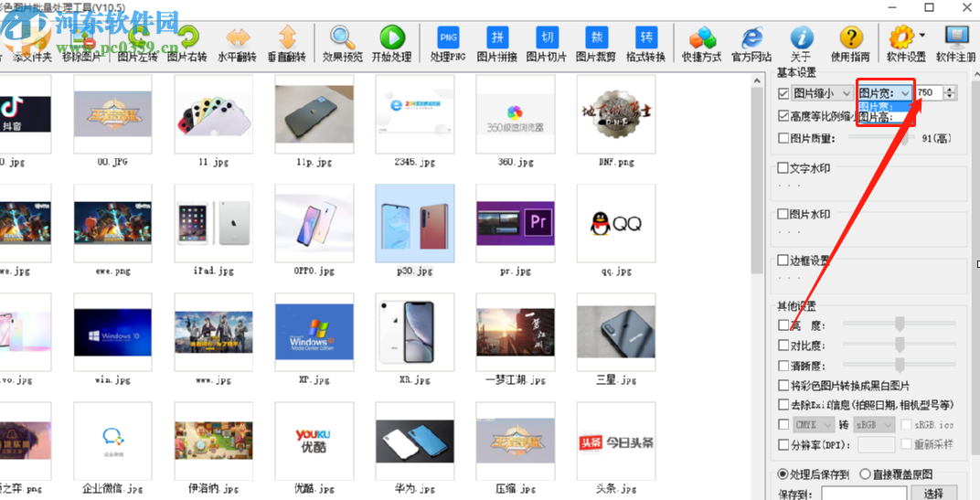Rotate images right with 图片右转

coord(187,45)
